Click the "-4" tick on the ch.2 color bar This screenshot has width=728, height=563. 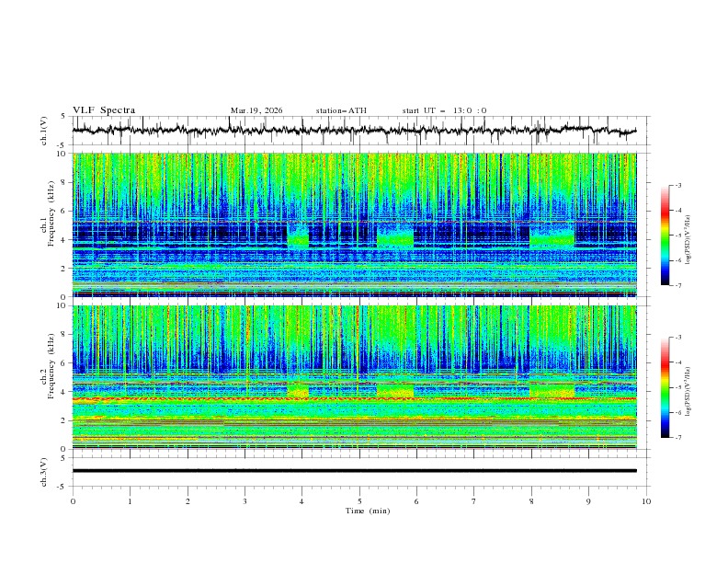[x=677, y=362]
